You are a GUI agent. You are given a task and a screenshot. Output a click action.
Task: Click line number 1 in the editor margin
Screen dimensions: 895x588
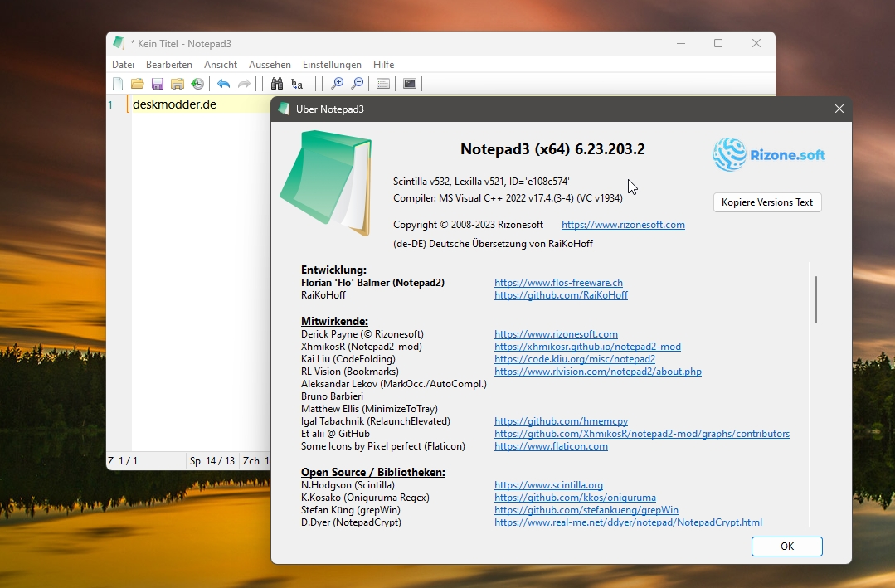pos(110,104)
